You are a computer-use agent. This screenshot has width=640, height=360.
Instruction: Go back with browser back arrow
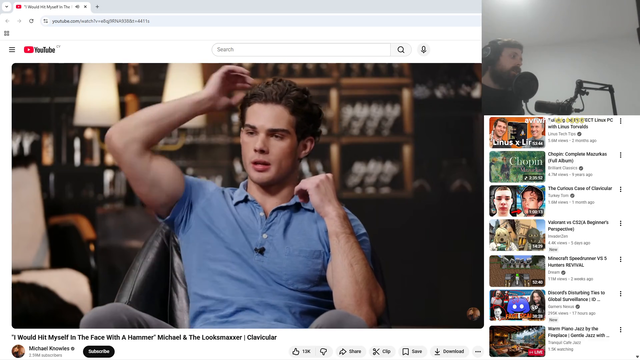pyautogui.click(x=7, y=21)
